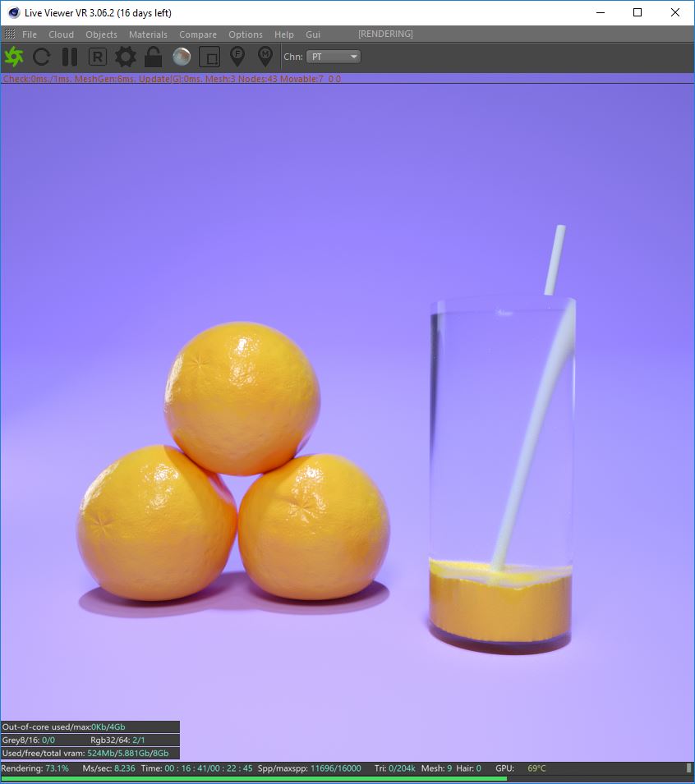The height and width of the screenshot is (784, 695).
Task: Select the material picker M pin icon
Action: 265,57
